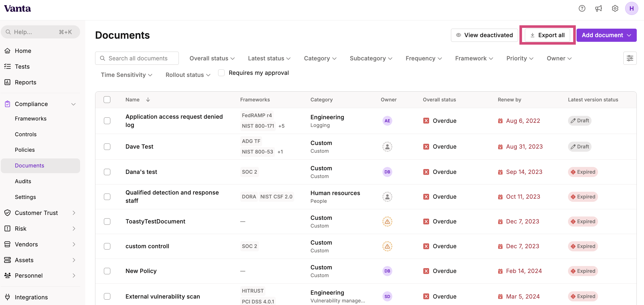
Task: Click Dave Test unassigned owner icon
Action: coord(387,147)
